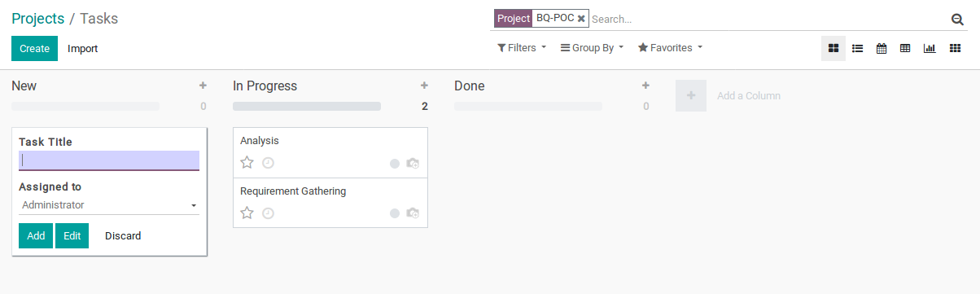Screen dimensions: 980x294
Task: Focus the Task Title input field
Action: pyautogui.click(x=109, y=160)
